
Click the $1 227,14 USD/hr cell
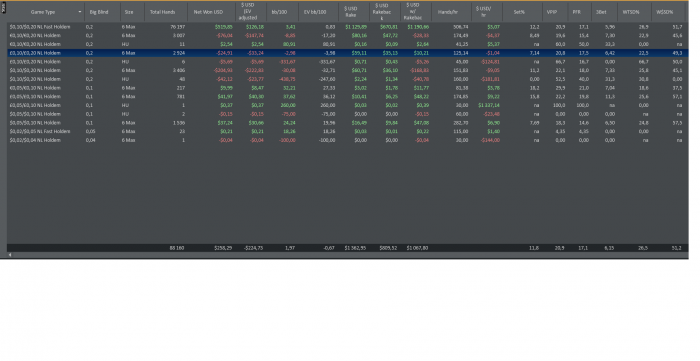point(489,105)
